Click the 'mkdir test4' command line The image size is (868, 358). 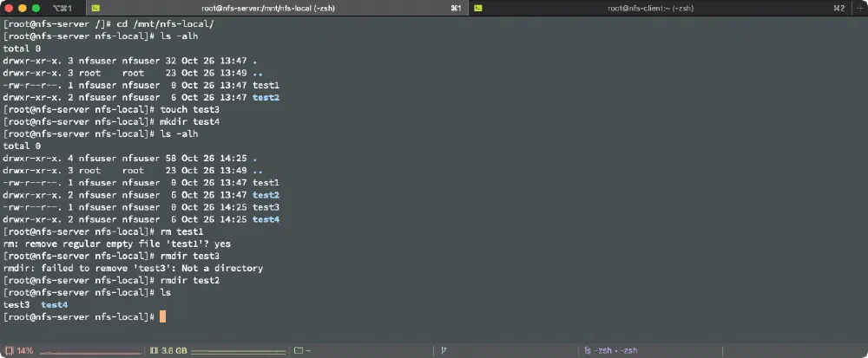pos(111,121)
